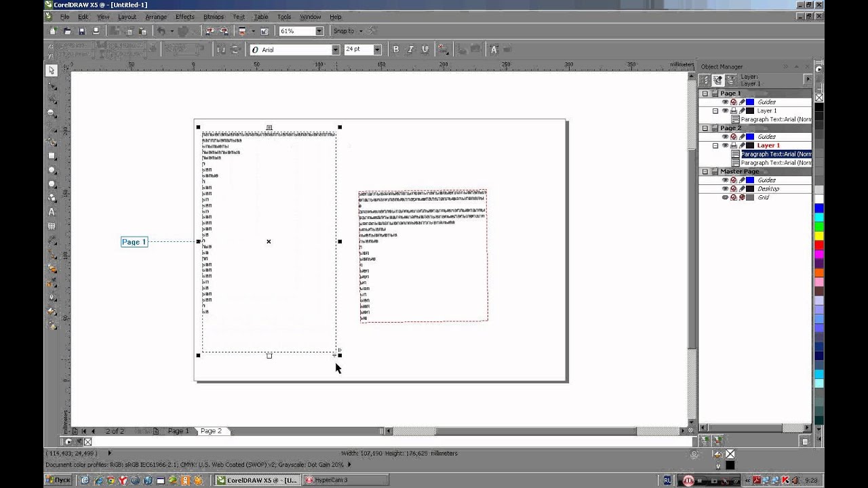Open the Layout menu

(x=127, y=16)
